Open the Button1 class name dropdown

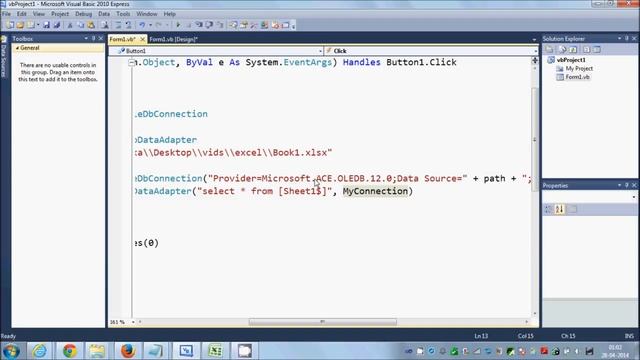(320, 51)
